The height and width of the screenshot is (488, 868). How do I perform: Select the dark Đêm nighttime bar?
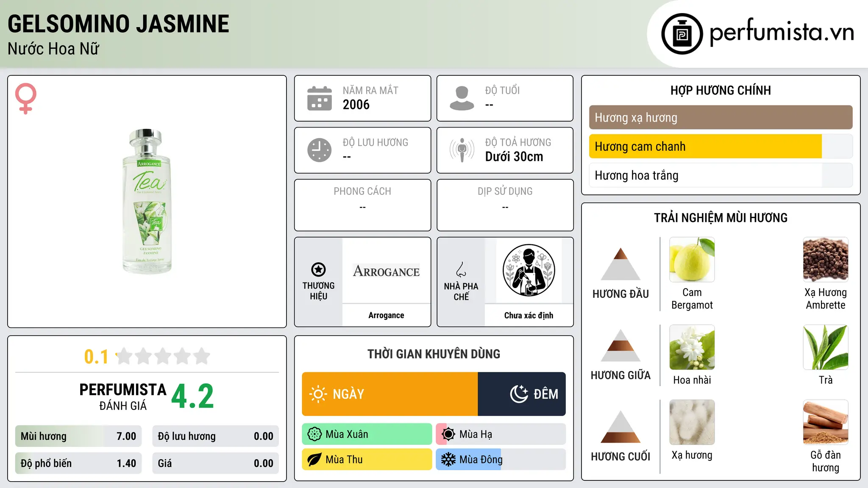(x=522, y=394)
